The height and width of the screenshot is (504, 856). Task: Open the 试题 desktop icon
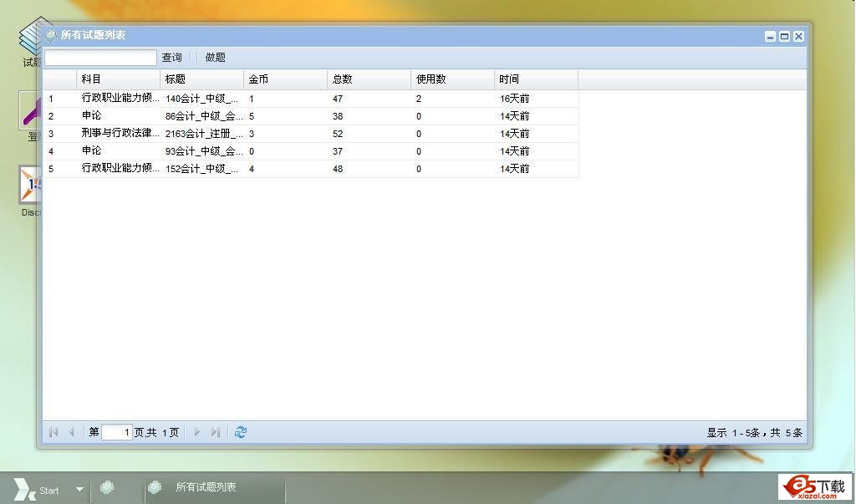click(31, 43)
